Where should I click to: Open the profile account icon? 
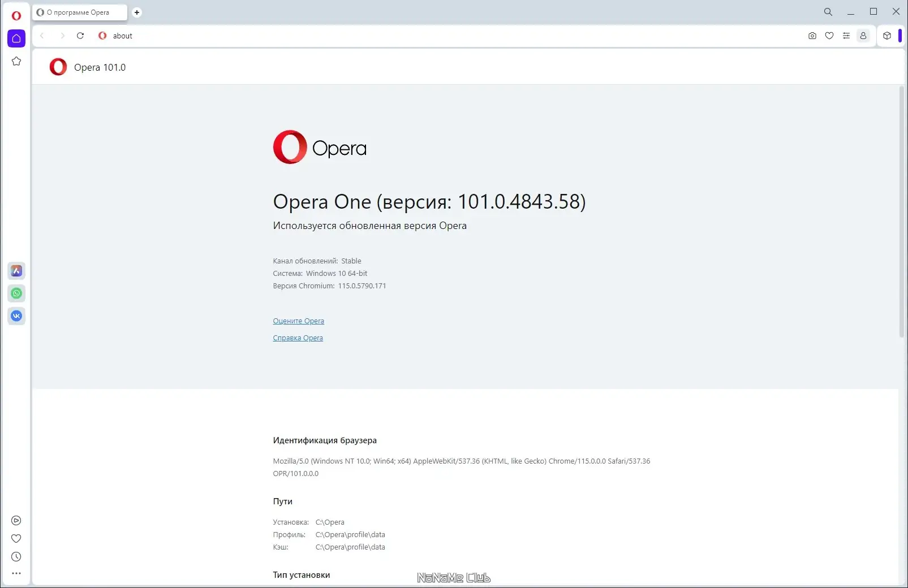(863, 36)
